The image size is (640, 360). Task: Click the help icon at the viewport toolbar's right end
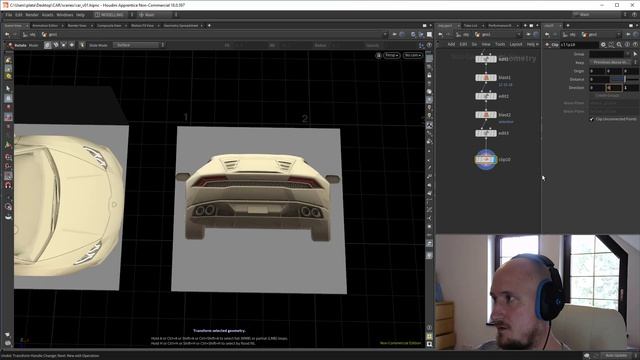point(429,45)
